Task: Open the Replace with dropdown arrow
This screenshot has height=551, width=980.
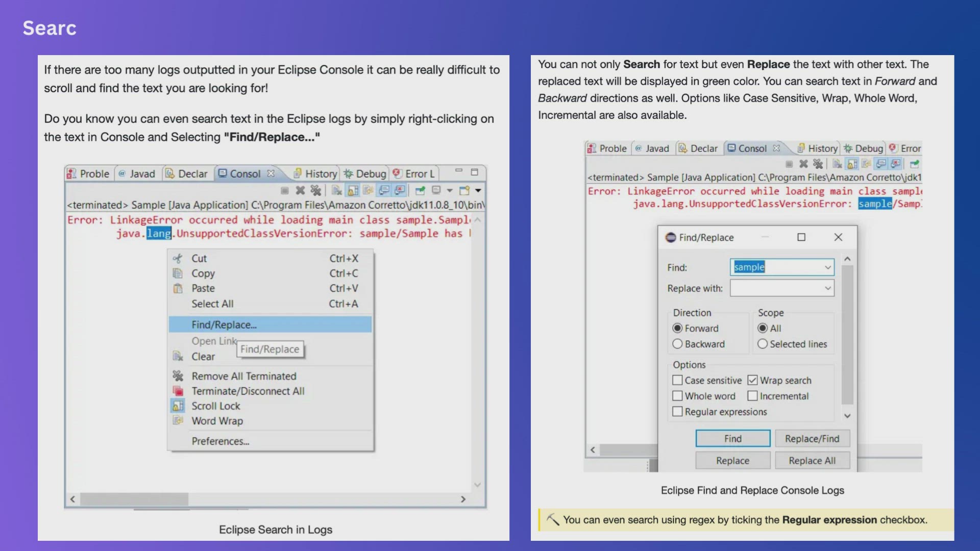Action: coord(827,288)
